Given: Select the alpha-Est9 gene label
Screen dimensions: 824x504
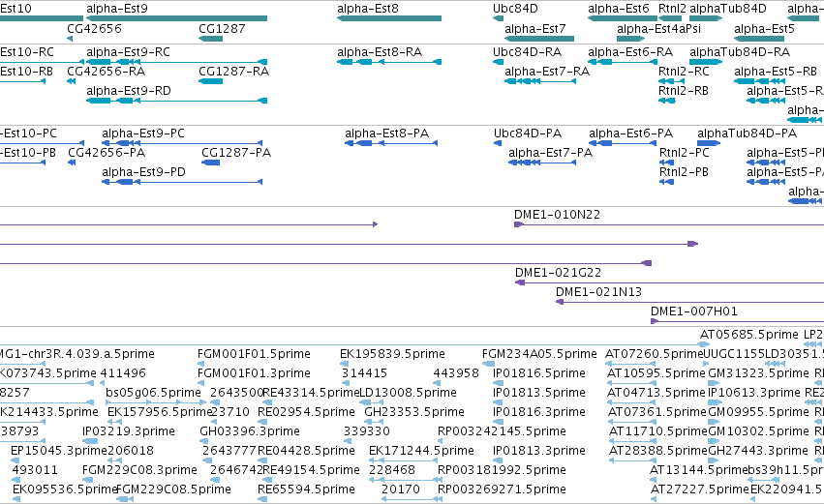Looking at the screenshot, I should (117, 9).
